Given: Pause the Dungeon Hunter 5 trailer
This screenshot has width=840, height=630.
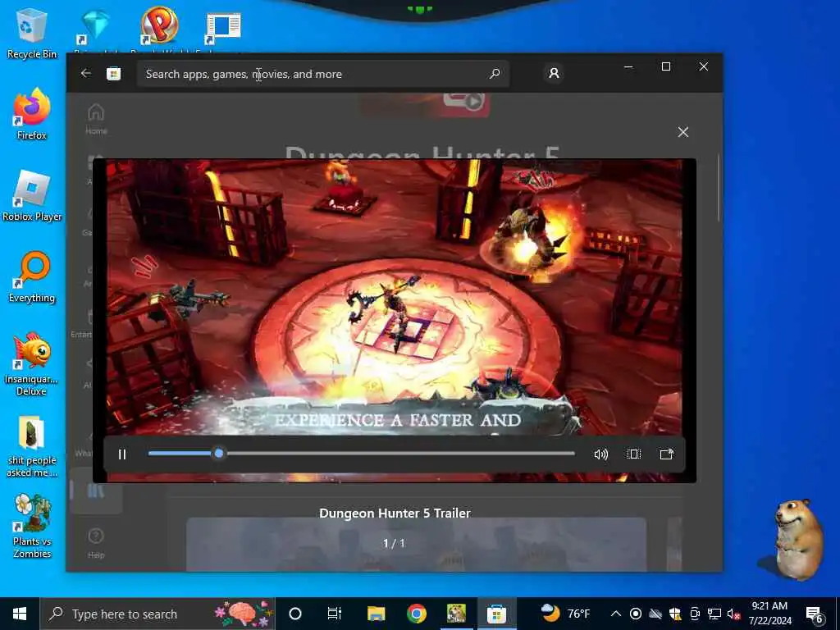Looking at the screenshot, I should click(x=122, y=454).
